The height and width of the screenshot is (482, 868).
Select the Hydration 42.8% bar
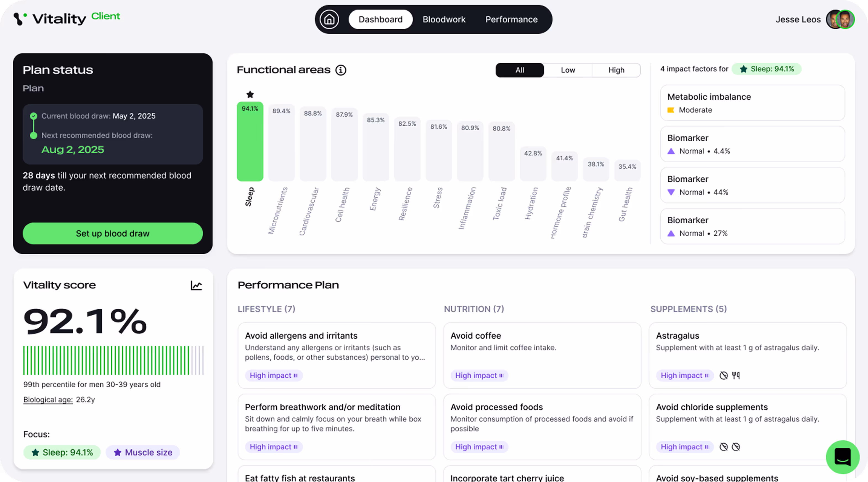point(533,164)
